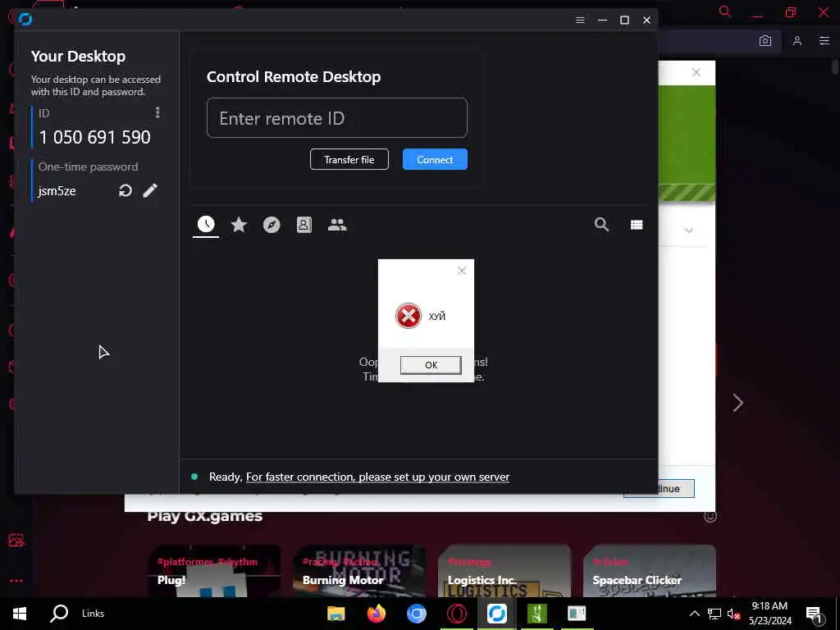840x630 pixels.
Task: Show hidden system tray icons
Action: pyautogui.click(x=694, y=614)
